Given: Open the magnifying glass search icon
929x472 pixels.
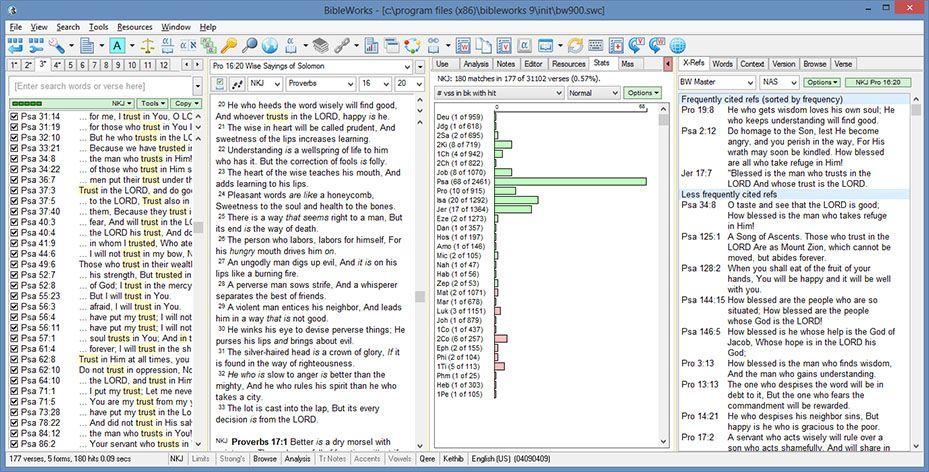Looking at the screenshot, I should tap(249, 45).
